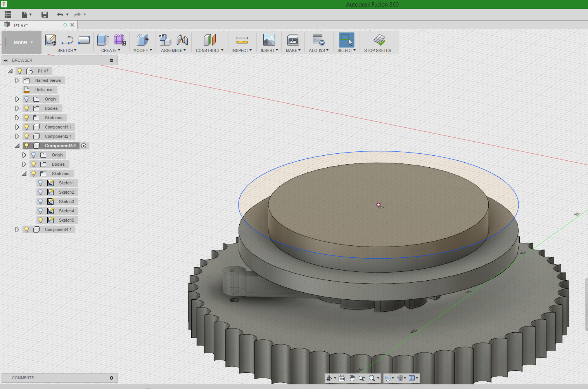Collapse the BROWSER panel arrows
This screenshot has height=389, width=588.
[x=6, y=60]
